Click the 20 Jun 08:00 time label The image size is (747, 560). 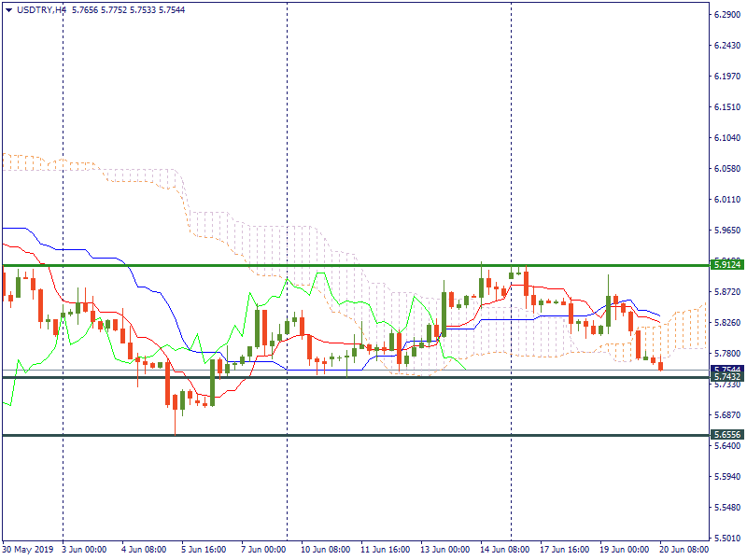[684, 549]
